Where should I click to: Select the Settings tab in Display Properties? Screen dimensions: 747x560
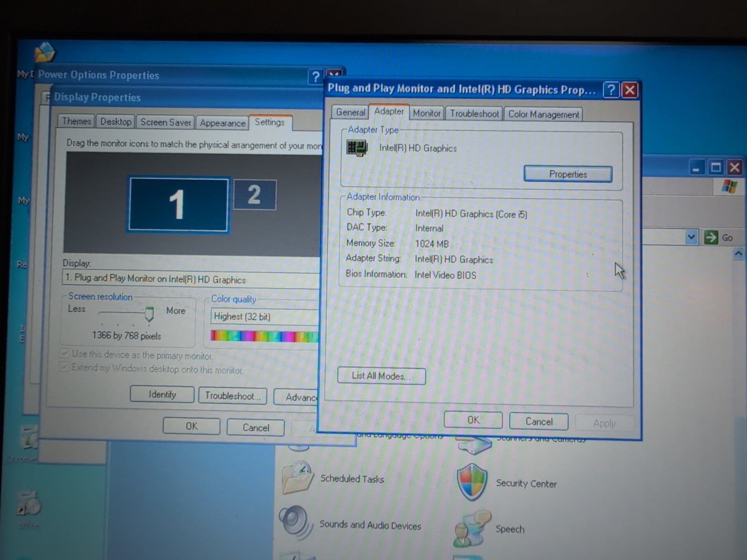pyautogui.click(x=270, y=122)
